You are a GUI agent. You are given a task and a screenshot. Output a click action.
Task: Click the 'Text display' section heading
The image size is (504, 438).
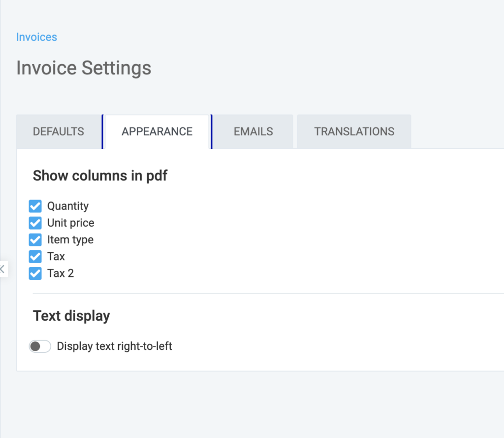pos(71,316)
